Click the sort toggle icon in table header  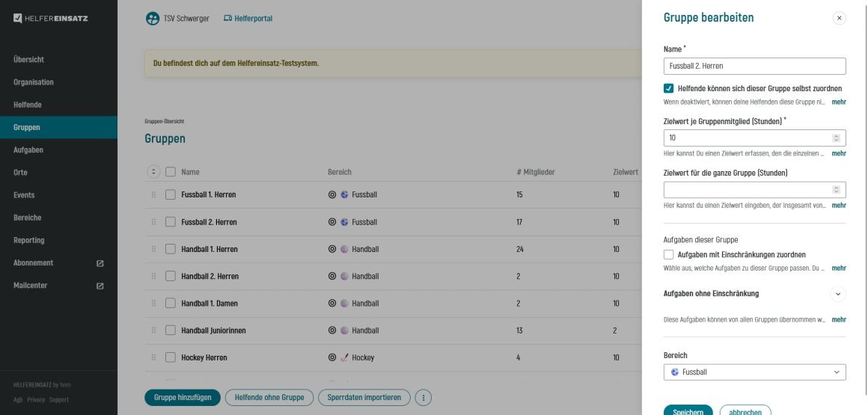[153, 172]
